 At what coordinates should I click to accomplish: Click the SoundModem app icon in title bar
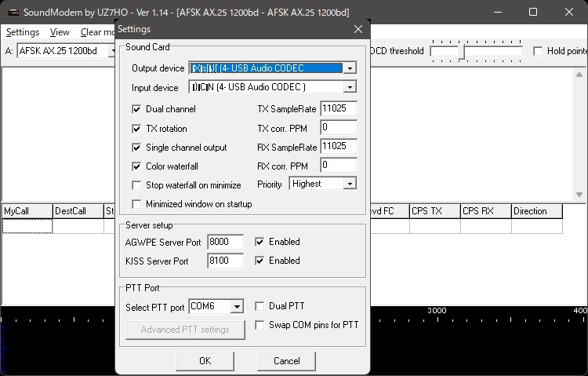11,12
